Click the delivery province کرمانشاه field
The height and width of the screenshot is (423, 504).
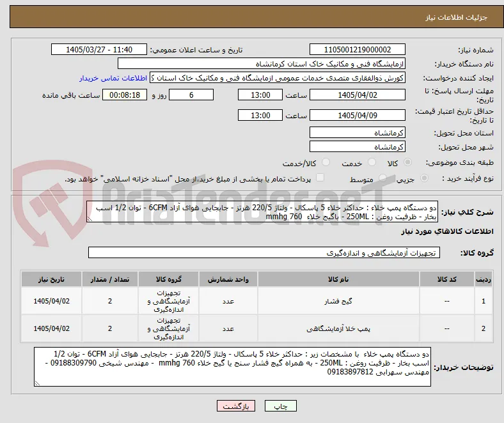[x=357, y=132]
